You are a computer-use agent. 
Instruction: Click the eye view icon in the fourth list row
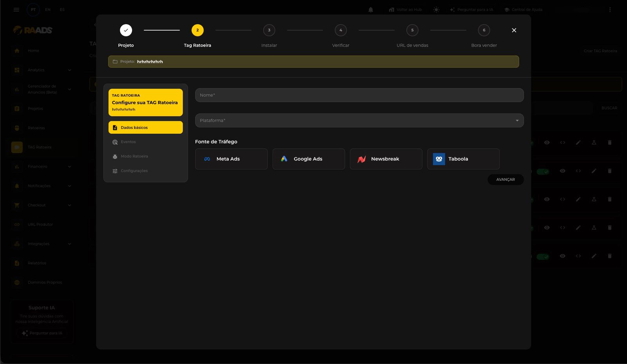[547, 227]
